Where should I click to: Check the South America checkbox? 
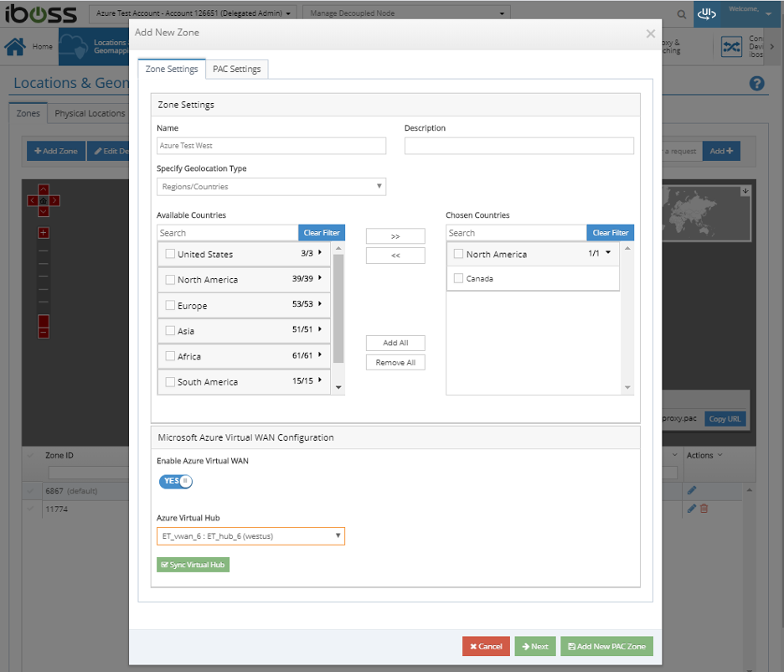click(x=170, y=381)
